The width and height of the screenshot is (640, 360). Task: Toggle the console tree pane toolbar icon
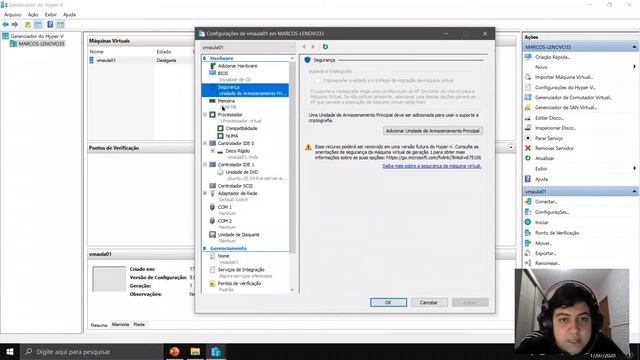(38, 24)
